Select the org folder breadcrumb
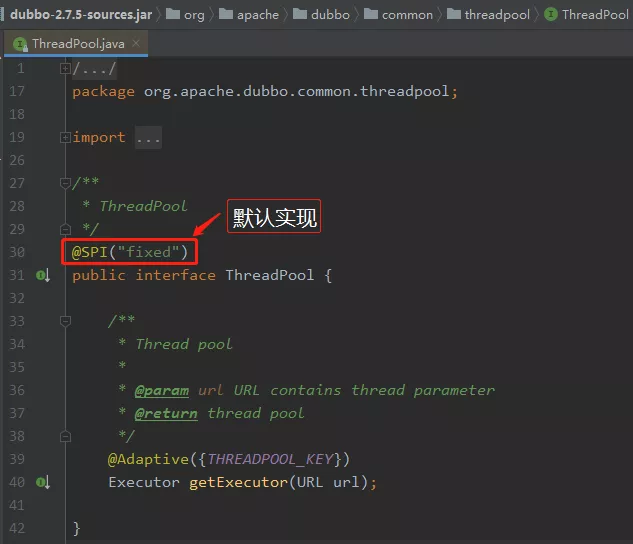The image size is (633, 544). [x=185, y=15]
